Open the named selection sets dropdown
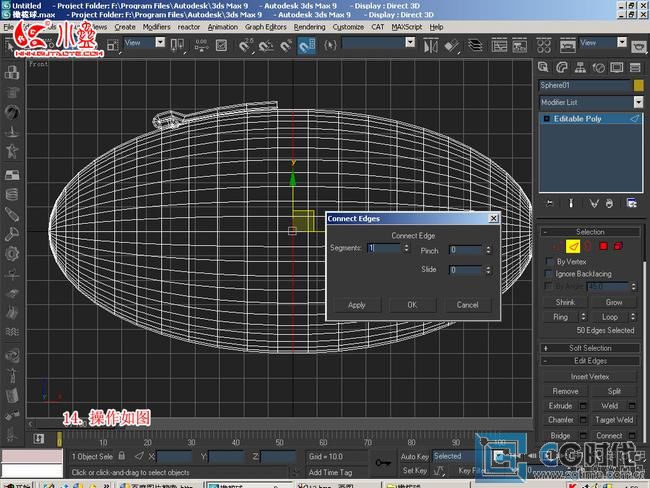Screen dimensions: 650x488 [x=410, y=42]
